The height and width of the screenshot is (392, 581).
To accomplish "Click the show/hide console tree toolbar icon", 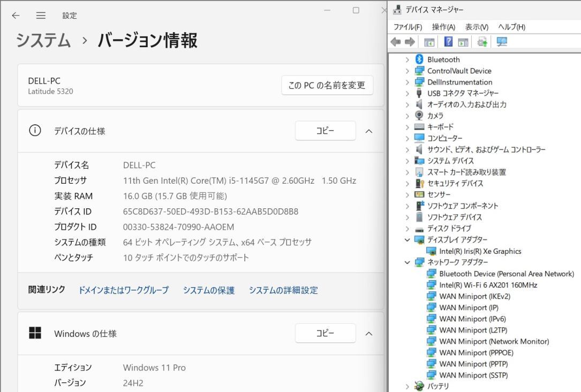I will click(429, 42).
